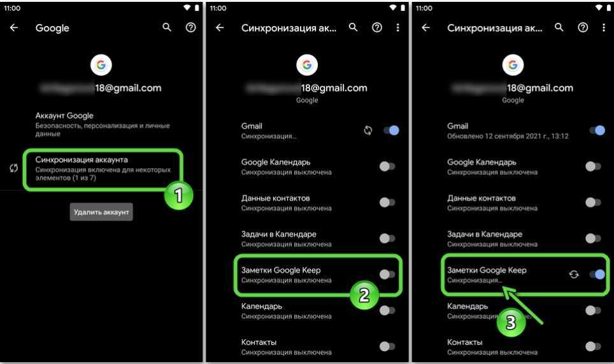Open the overflow menu on the rightmost screen
This screenshot has width=614, height=364.
pos(603,27)
